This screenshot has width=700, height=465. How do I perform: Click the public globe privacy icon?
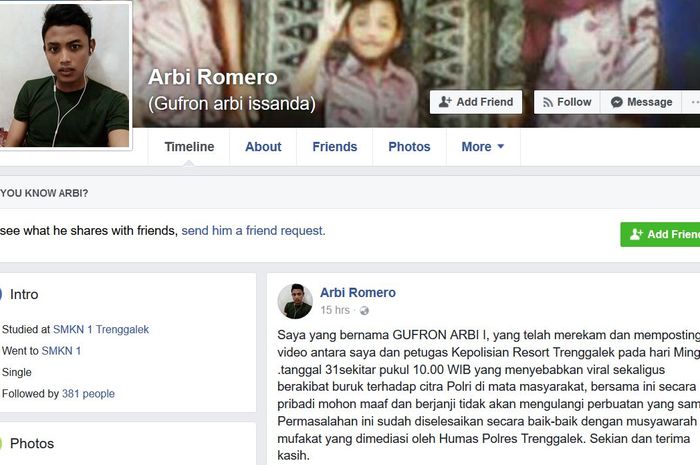tap(364, 311)
